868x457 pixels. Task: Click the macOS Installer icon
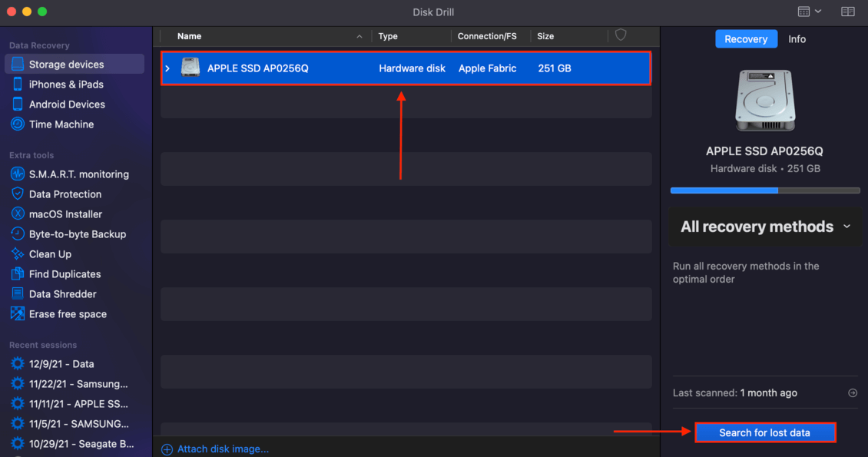coord(18,214)
